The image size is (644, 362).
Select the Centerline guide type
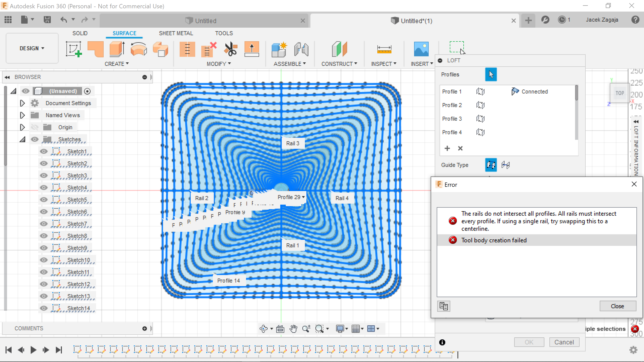click(506, 165)
